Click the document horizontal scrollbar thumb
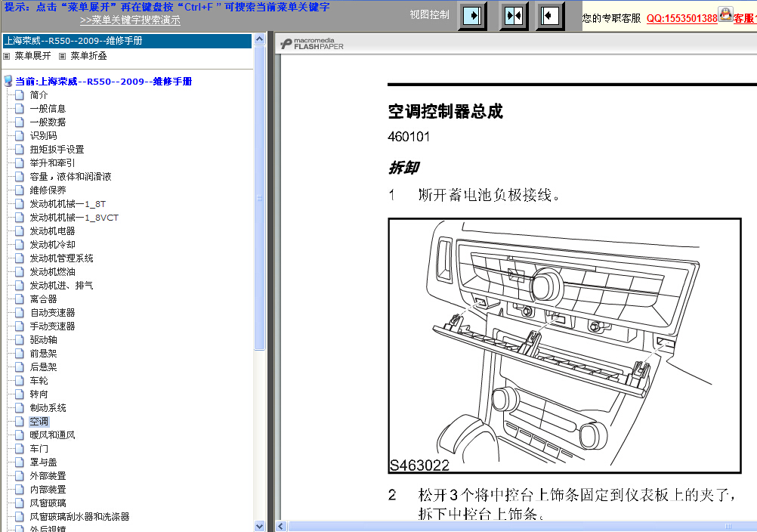Image resolution: width=757 pixels, height=532 pixels. click(522, 526)
